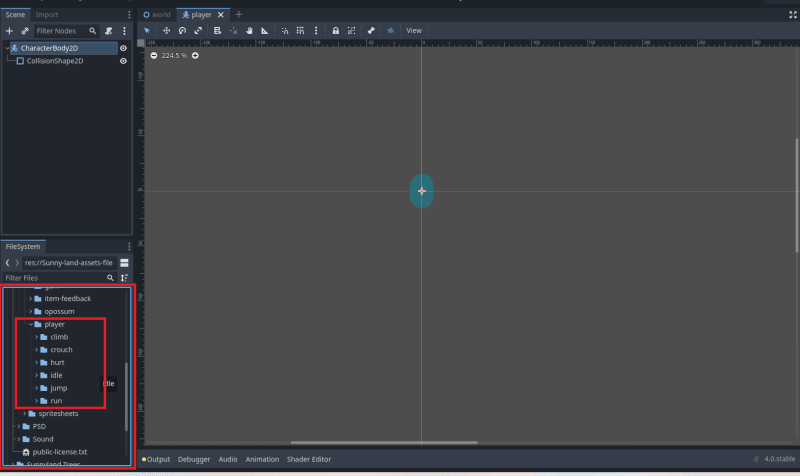Open scene tree extra options menu

point(124,31)
